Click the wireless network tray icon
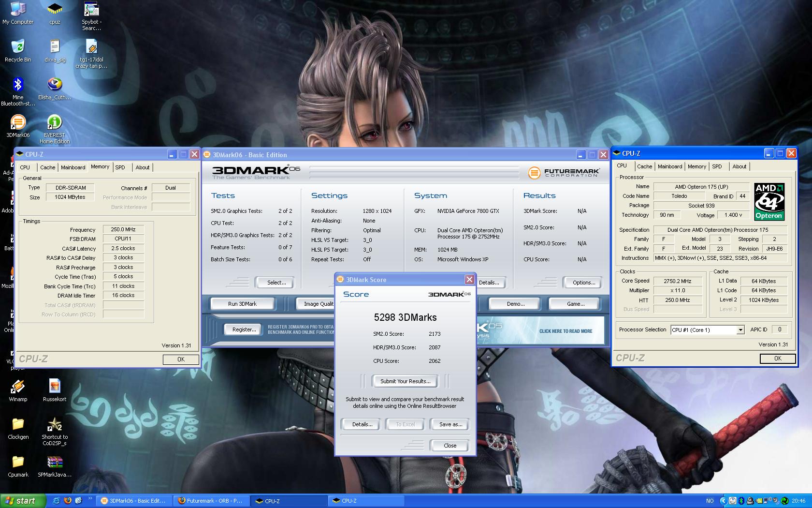This screenshot has height=508, width=812. pyautogui.click(x=768, y=501)
